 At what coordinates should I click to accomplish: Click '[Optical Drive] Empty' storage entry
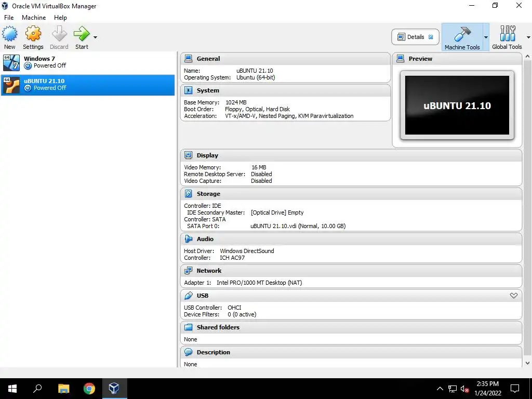click(x=277, y=212)
